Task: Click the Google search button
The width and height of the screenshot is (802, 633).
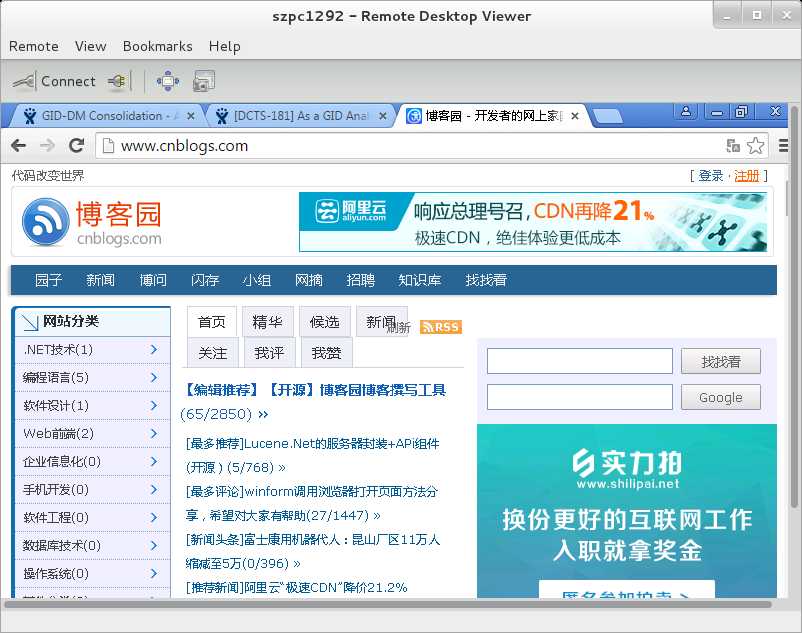Action: (721, 397)
